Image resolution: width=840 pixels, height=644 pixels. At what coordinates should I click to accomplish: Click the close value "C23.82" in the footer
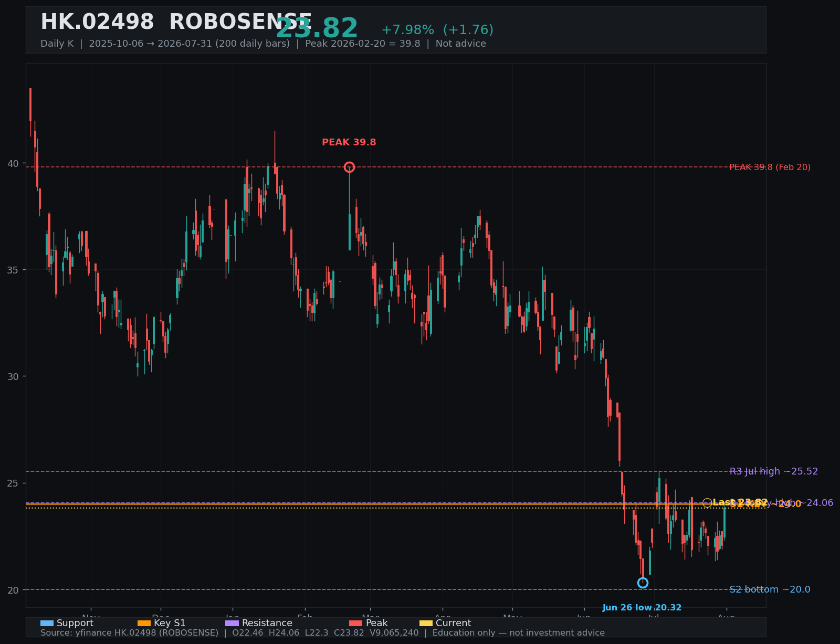(x=349, y=633)
